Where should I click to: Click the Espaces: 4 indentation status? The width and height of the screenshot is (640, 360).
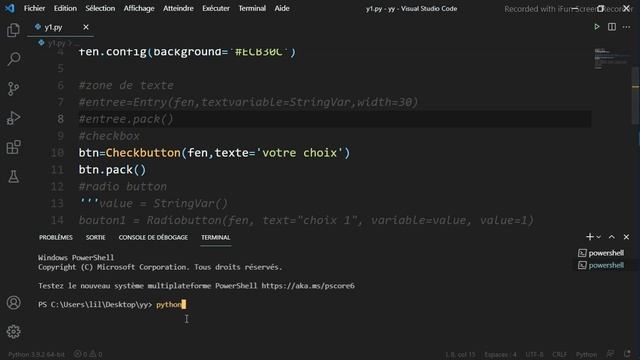[500, 354]
